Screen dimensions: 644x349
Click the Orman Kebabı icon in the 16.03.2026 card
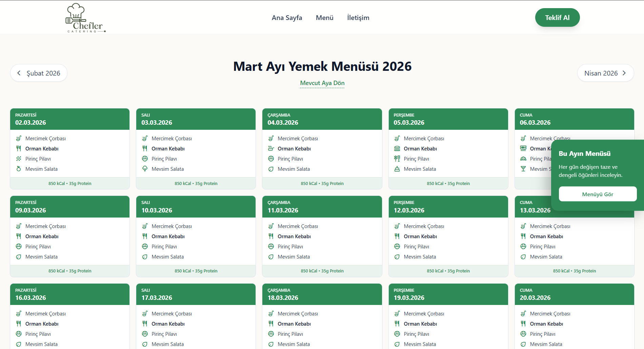pyautogui.click(x=19, y=324)
